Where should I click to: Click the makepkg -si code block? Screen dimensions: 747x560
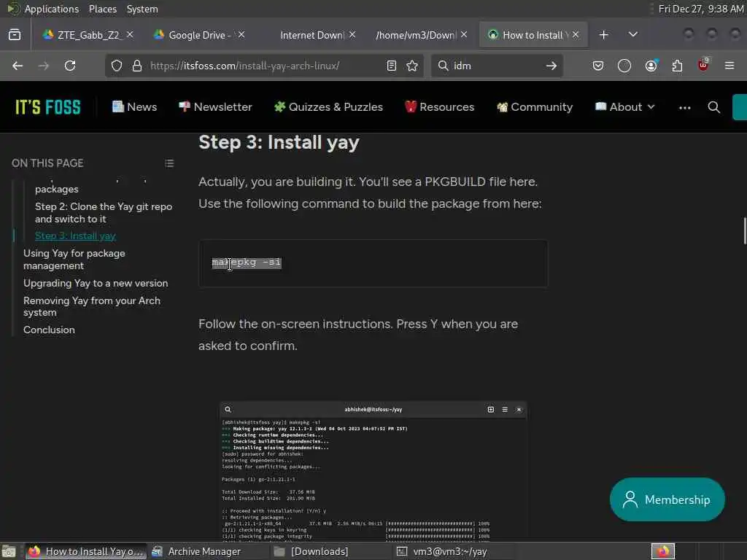pos(373,263)
